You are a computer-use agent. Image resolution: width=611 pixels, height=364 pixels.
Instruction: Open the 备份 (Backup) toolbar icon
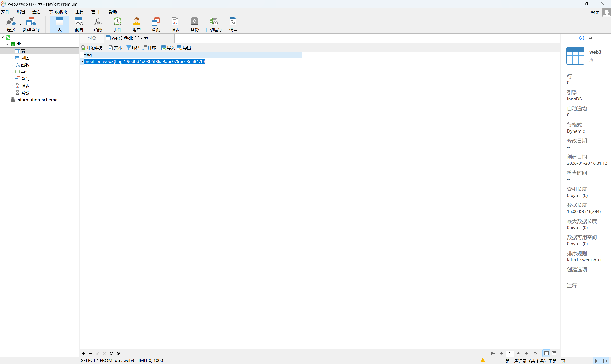pos(194,24)
